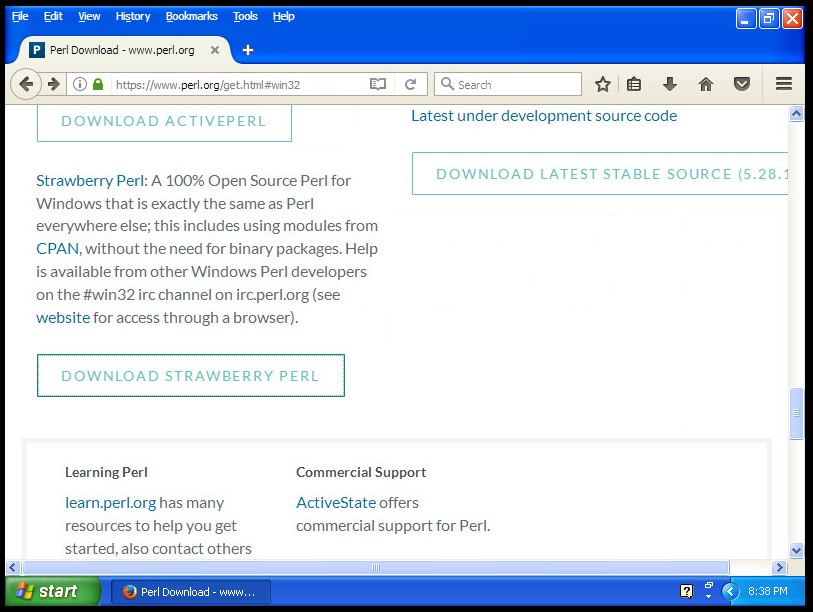Screen dimensions: 813x612
Task: Open a new tab with plus button
Action: coord(248,50)
